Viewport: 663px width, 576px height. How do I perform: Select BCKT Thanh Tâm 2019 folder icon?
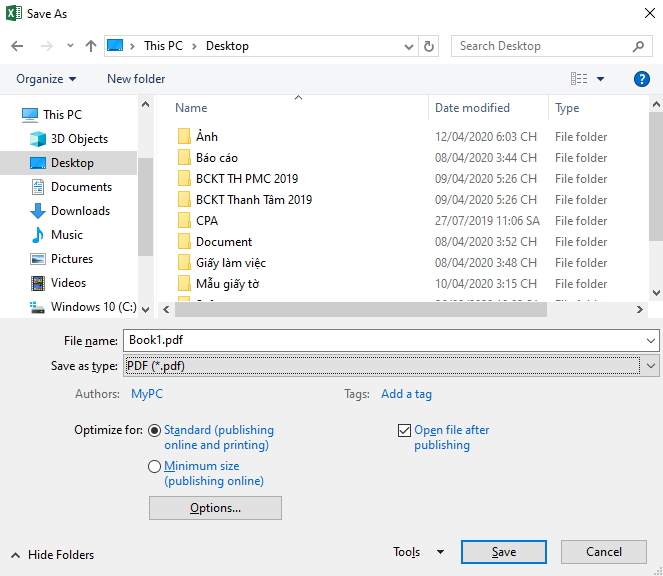tap(184, 200)
